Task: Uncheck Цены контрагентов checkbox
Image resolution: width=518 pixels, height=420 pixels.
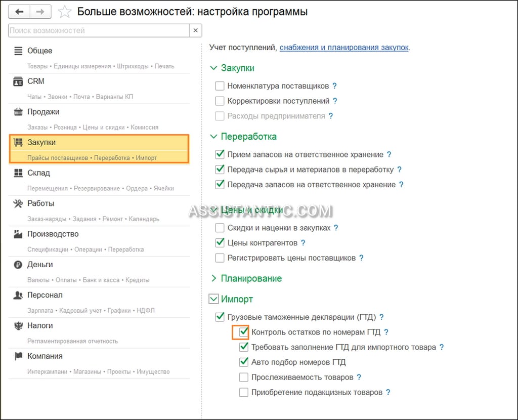Action: pyautogui.click(x=220, y=243)
